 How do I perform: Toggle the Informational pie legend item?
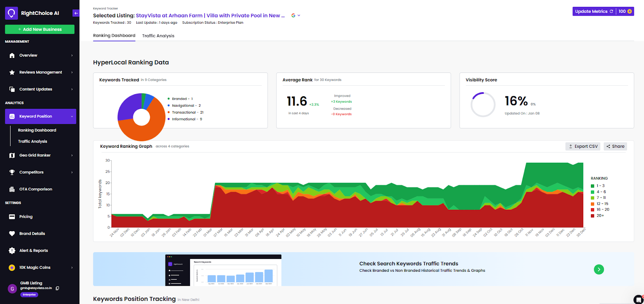coord(185,119)
